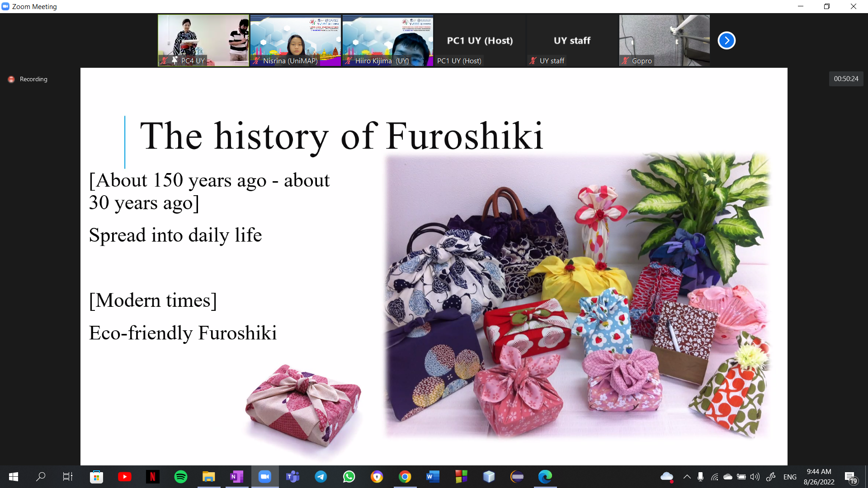
Task: Open the volume control speaker icon
Action: (x=755, y=477)
